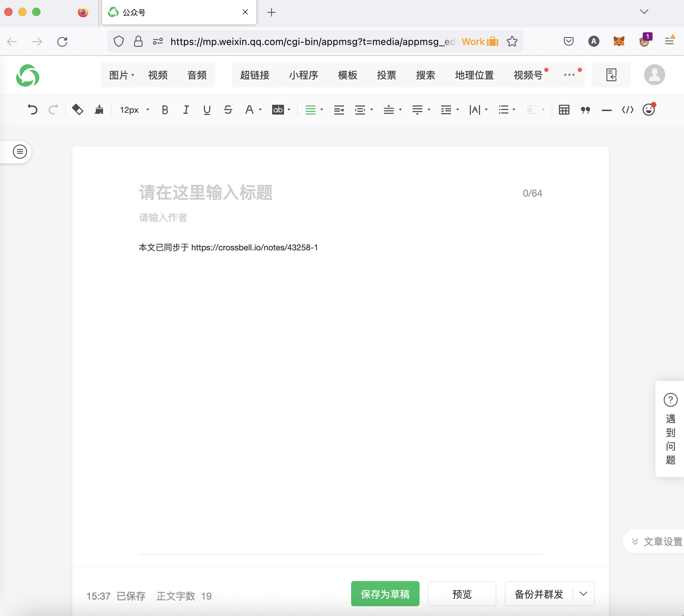Toggle bold formatting

pyautogui.click(x=165, y=110)
